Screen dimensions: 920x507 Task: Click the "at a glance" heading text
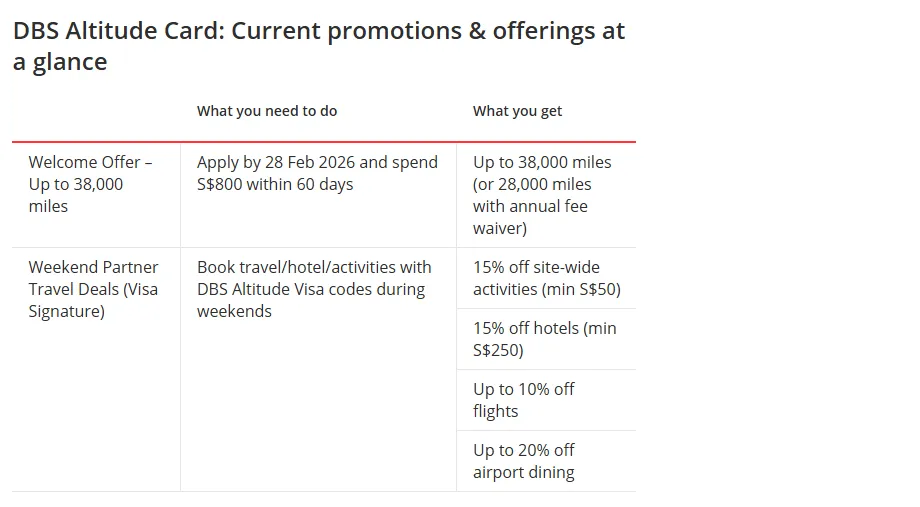[60, 61]
